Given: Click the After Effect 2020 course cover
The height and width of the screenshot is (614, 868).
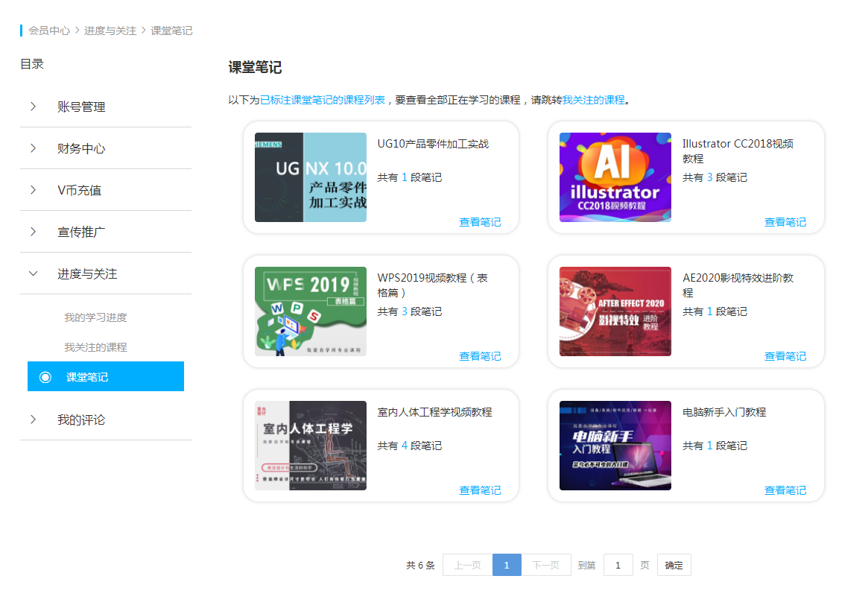Looking at the screenshot, I should [x=615, y=311].
